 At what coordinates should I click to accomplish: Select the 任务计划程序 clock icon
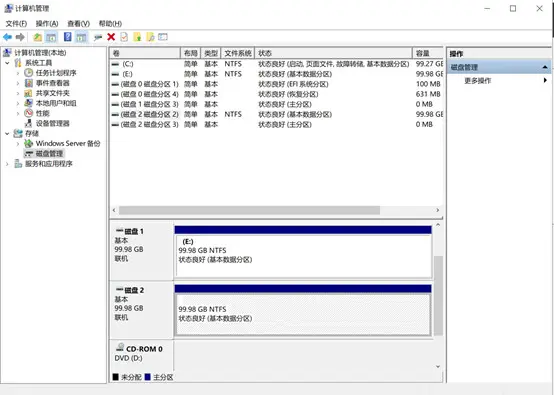[29, 73]
